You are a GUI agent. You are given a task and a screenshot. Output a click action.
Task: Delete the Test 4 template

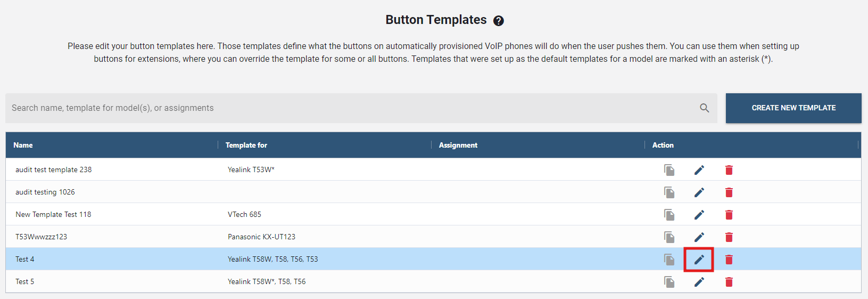pyautogui.click(x=729, y=260)
